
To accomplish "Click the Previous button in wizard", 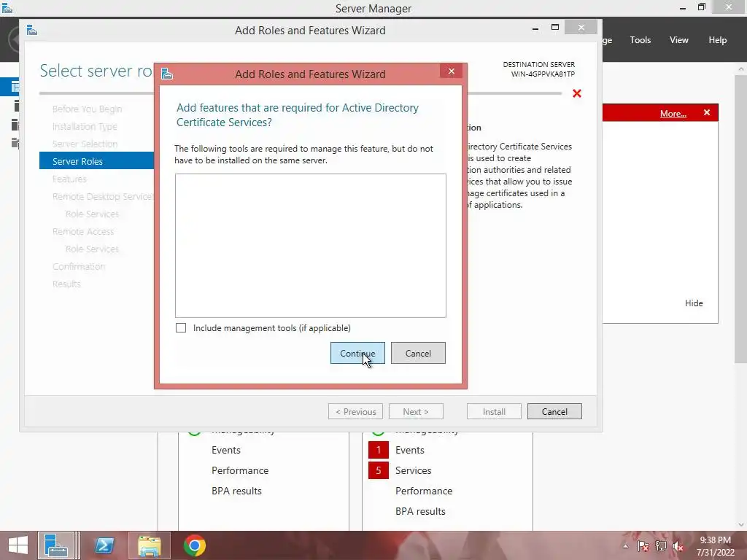I will click(356, 411).
